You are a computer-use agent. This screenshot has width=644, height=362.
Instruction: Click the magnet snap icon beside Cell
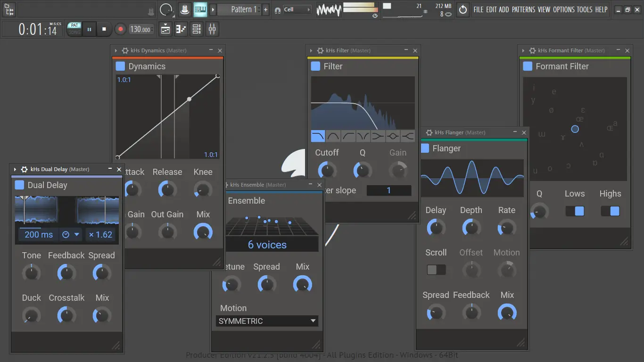coord(277,9)
